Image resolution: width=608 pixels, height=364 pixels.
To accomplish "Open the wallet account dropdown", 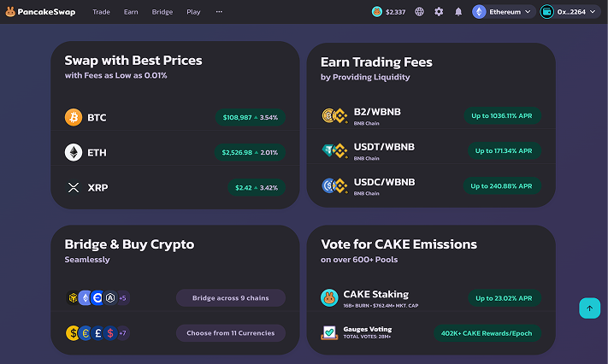I will tap(569, 12).
